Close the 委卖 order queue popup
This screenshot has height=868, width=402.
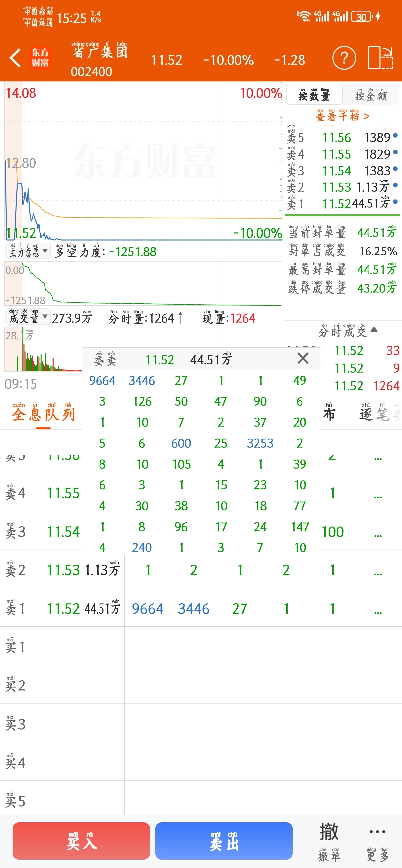[x=303, y=358]
